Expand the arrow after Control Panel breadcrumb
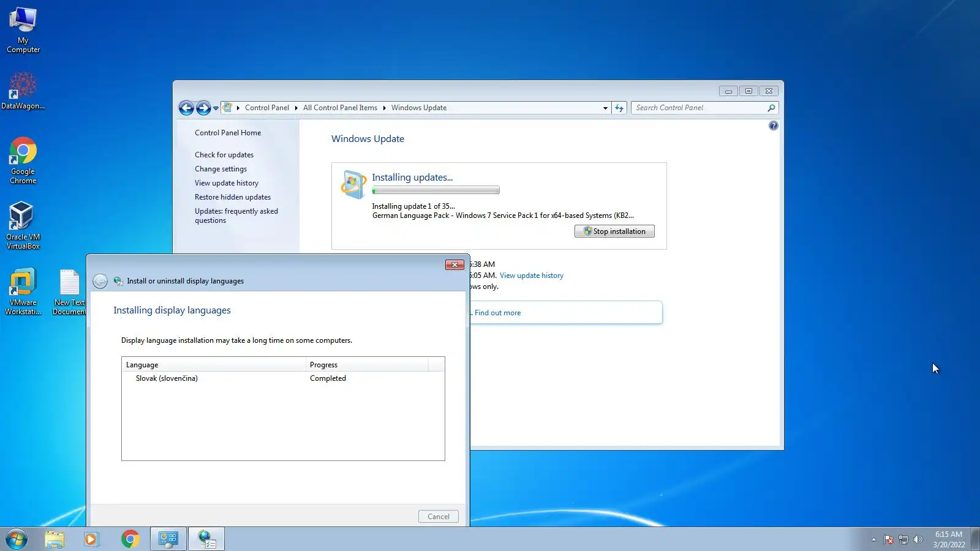The width and height of the screenshot is (980, 551). [296, 108]
